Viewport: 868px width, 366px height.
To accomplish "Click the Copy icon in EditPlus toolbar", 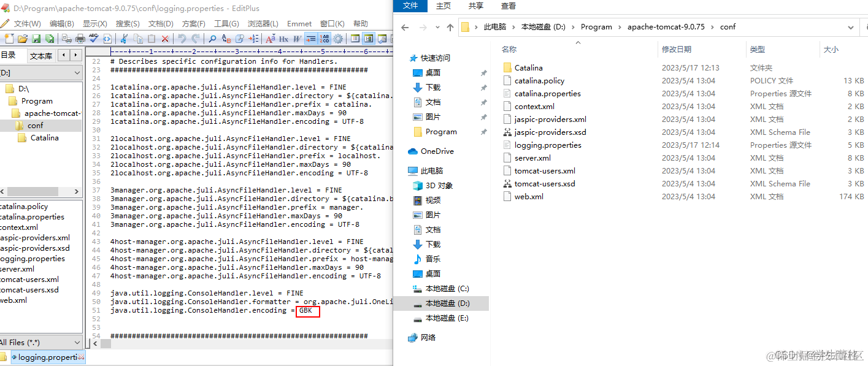I will point(138,39).
